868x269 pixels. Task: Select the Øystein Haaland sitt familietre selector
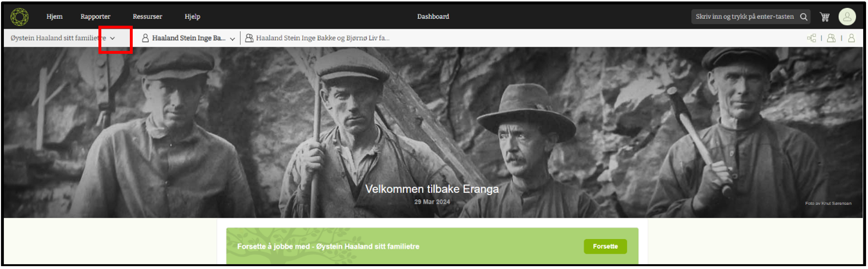coord(63,38)
